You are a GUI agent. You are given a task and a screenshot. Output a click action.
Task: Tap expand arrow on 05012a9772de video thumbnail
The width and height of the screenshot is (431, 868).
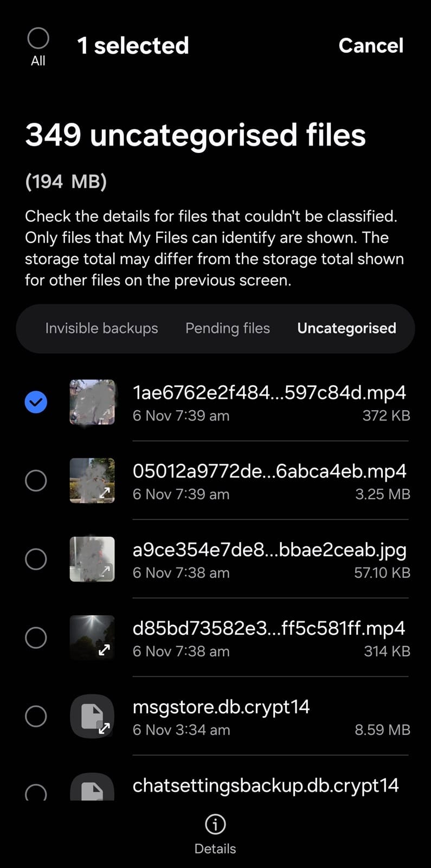click(x=106, y=493)
